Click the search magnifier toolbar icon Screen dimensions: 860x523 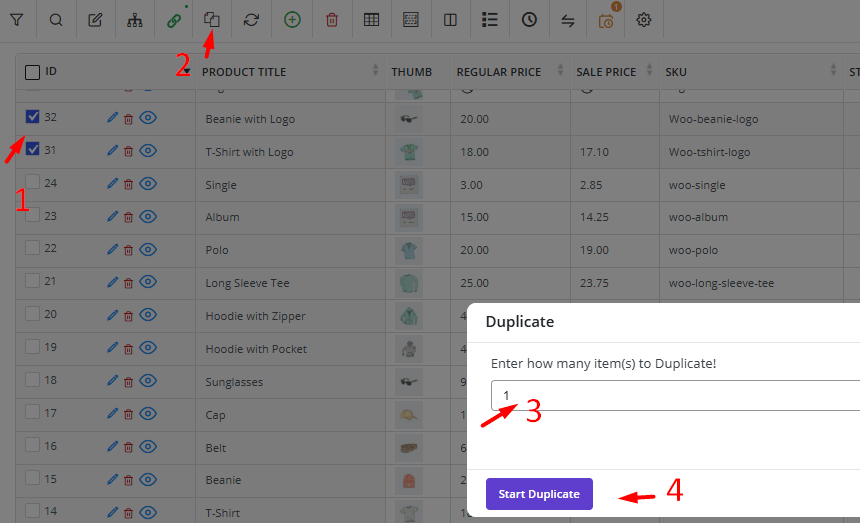coord(56,20)
